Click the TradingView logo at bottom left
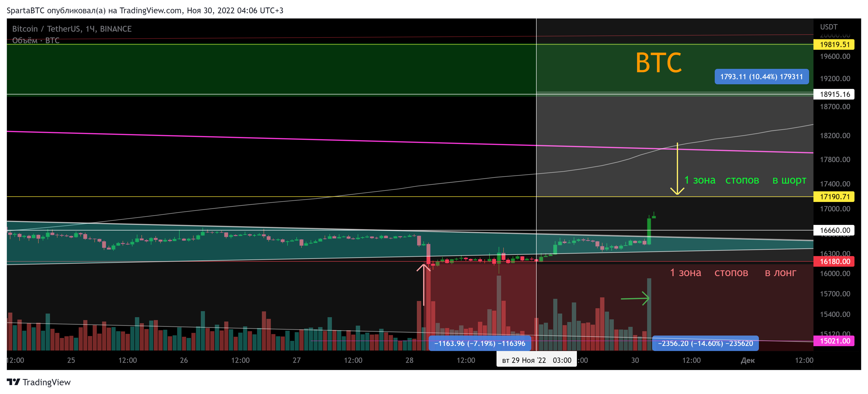 pos(39,382)
